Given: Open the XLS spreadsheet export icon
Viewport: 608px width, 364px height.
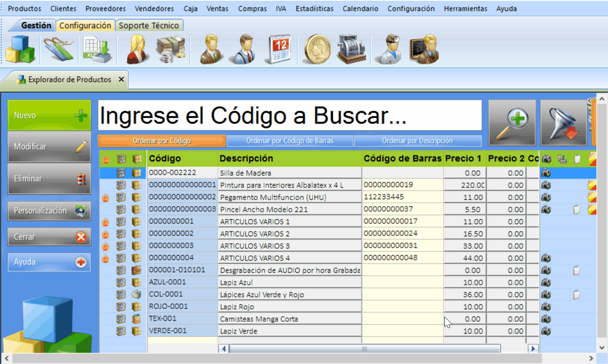Looking at the screenshot, I should coord(97,49).
